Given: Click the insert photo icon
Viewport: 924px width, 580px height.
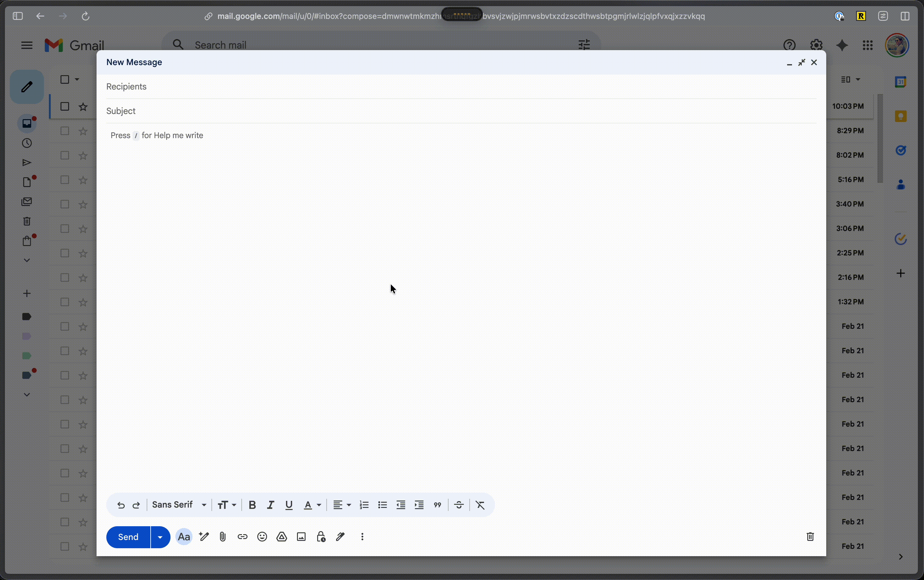Looking at the screenshot, I should 301,537.
